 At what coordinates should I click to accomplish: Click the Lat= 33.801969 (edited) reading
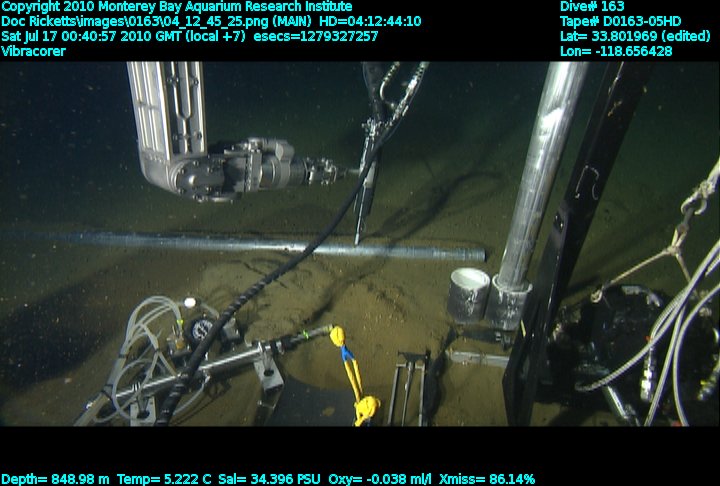coord(635,36)
